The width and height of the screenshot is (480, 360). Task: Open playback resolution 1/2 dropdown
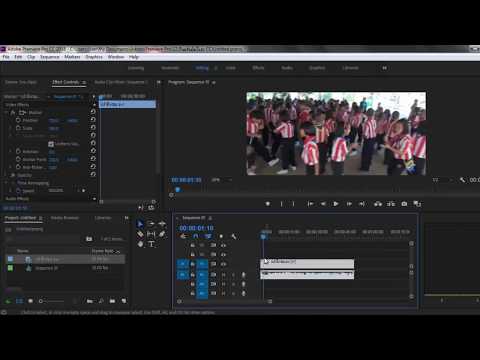click(442, 180)
